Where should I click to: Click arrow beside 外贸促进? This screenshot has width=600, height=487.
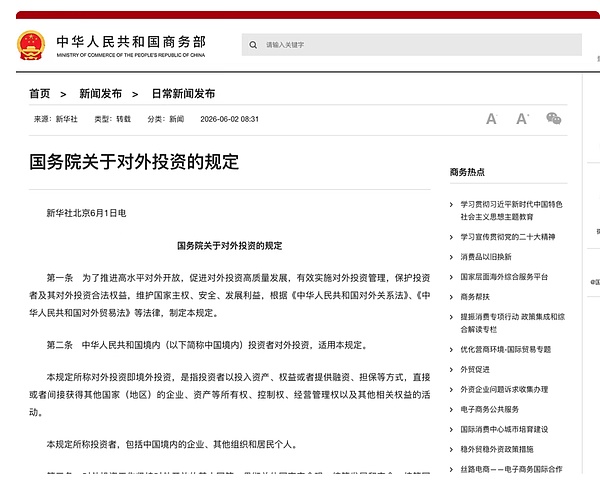coord(451,370)
